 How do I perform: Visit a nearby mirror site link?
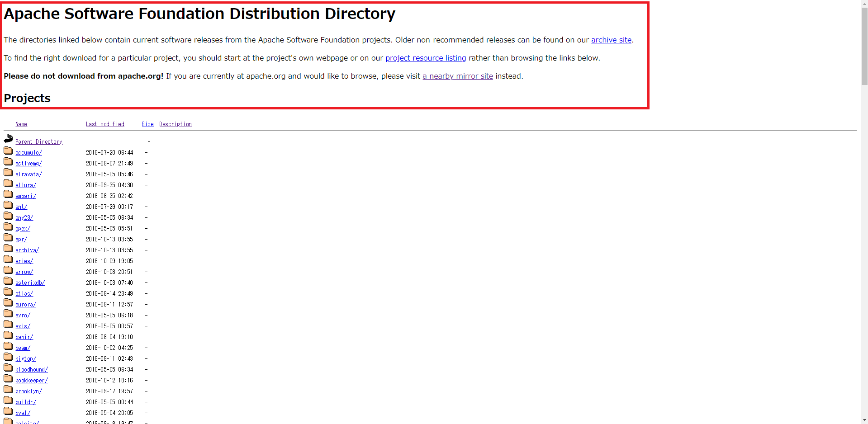(458, 76)
